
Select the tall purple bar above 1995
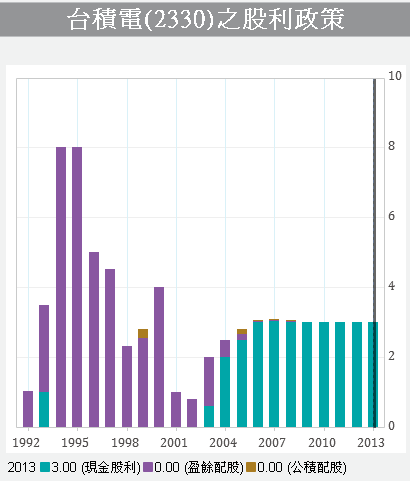[77, 287]
